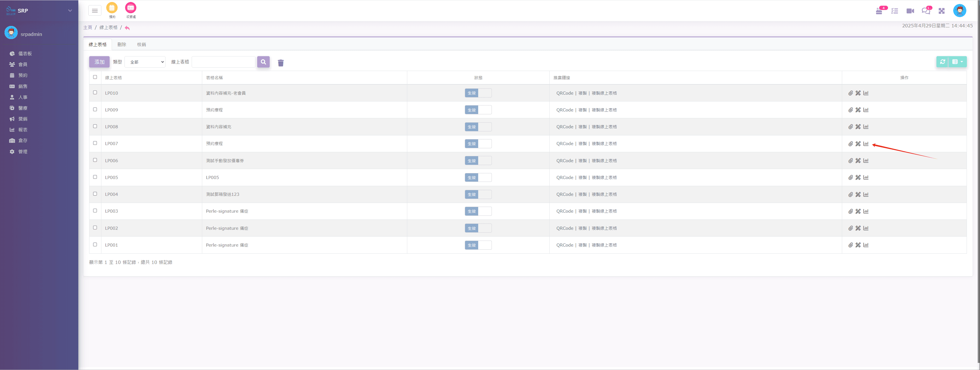Toggle the 生效 status switch for LP006
The width and height of the screenshot is (980, 370).
478,161
